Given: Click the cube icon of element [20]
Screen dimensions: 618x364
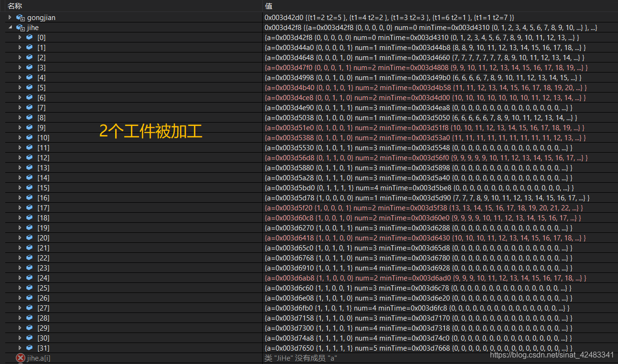Looking at the screenshot, I should click(30, 238).
